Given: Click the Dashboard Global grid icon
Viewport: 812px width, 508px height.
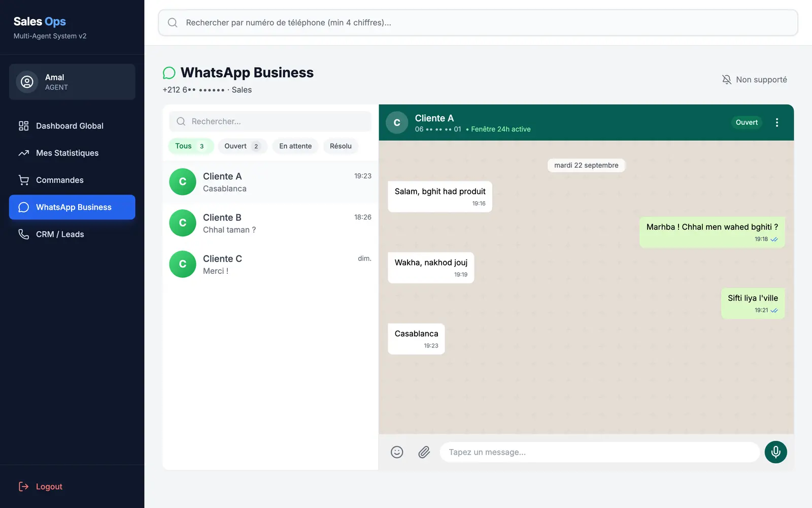Looking at the screenshot, I should tap(23, 126).
